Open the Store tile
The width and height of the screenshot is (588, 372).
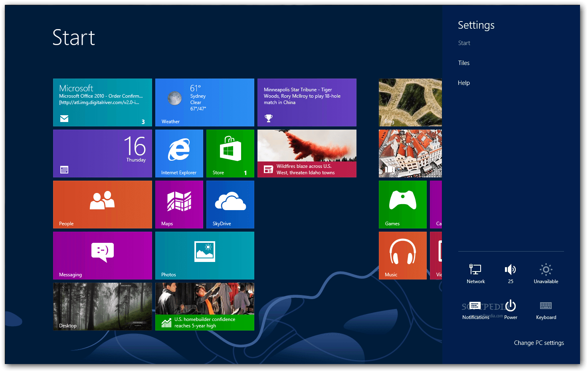click(x=230, y=154)
